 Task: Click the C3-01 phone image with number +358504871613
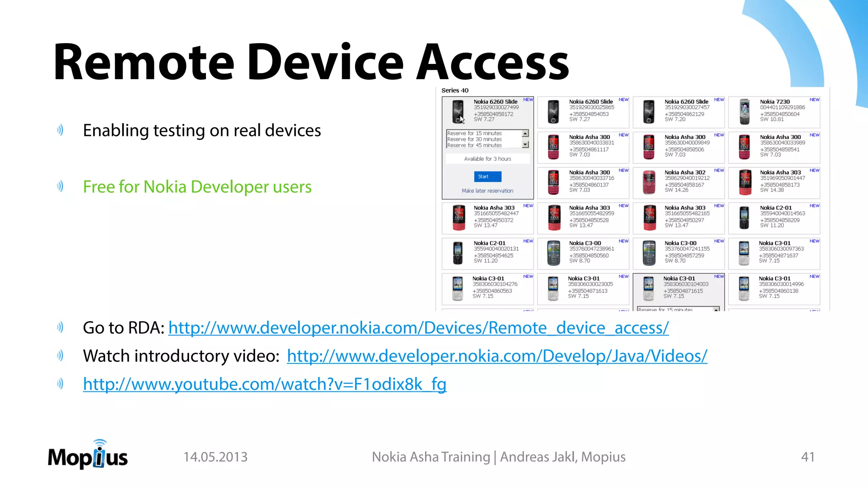pyautogui.click(x=553, y=289)
